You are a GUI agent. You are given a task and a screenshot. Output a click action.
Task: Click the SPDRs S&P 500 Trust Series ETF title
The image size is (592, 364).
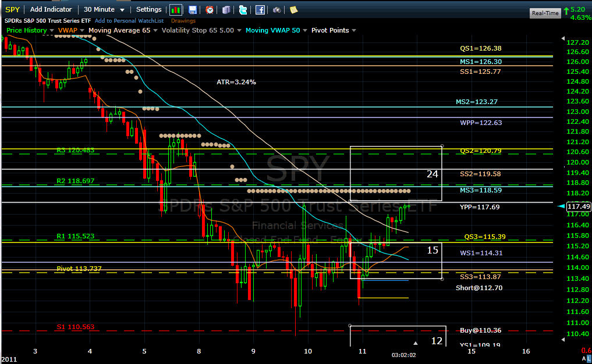coord(48,21)
